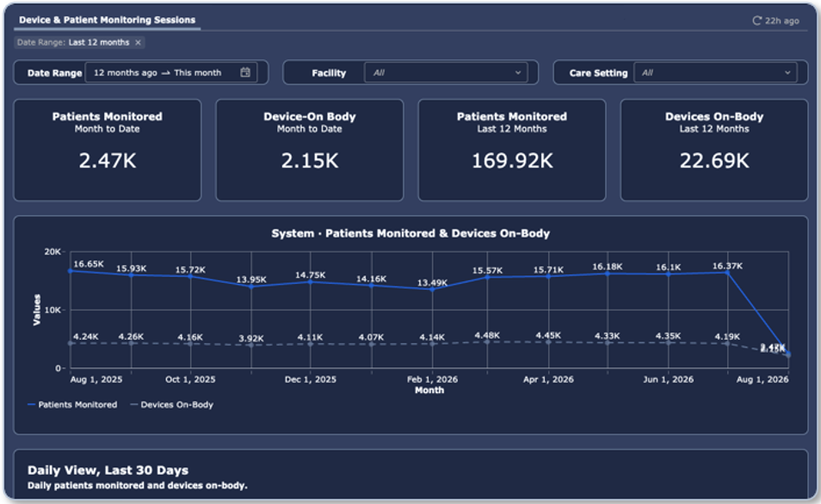Select the 22.69K Devices On-Body value
Screen dimensions: 821x504
pos(714,161)
